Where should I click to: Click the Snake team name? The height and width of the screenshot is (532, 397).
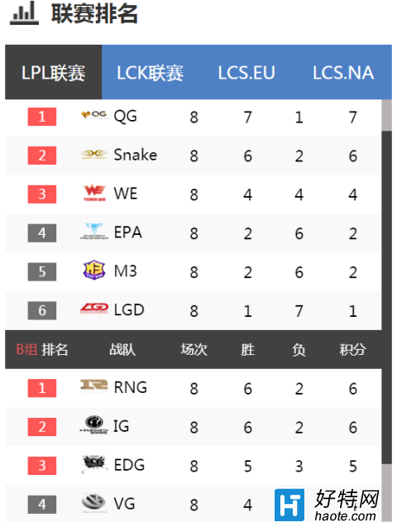click(136, 155)
